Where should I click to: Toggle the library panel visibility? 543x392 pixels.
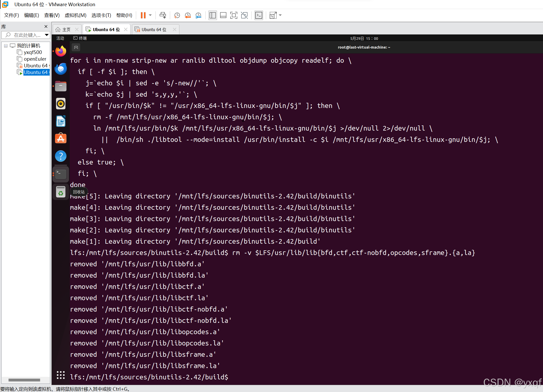tap(213, 15)
